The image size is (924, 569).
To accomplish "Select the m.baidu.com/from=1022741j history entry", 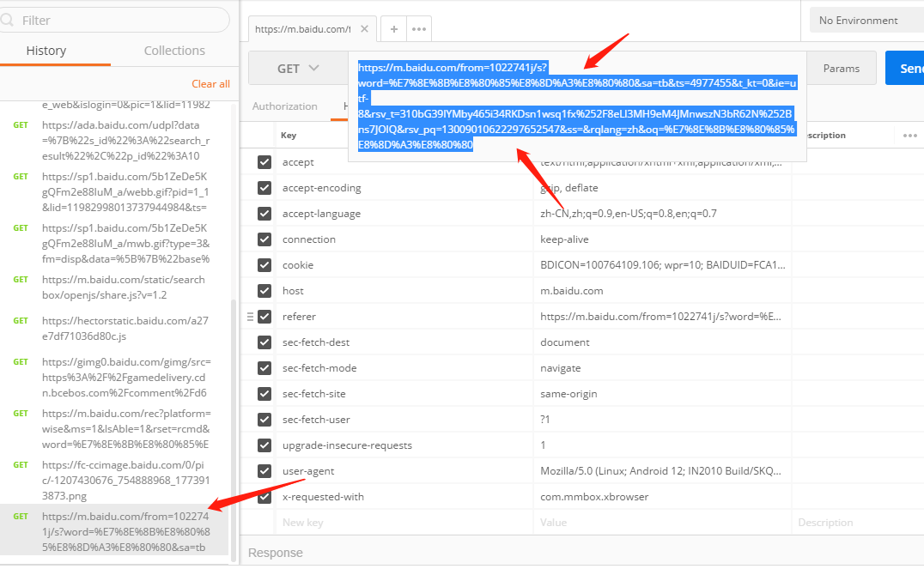I will pyautogui.click(x=115, y=530).
